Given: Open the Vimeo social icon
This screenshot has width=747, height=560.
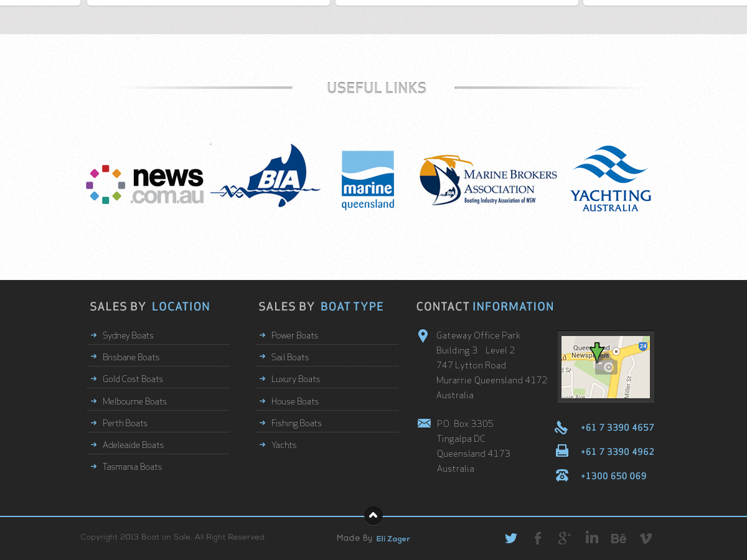Looking at the screenshot, I should 646,538.
